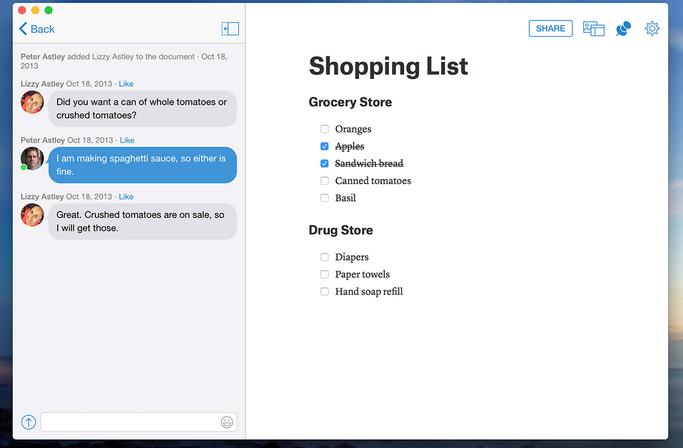The height and width of the screenshot is (448, 683).
Task: Click the Drug Store heading
Action: point(341,230)
